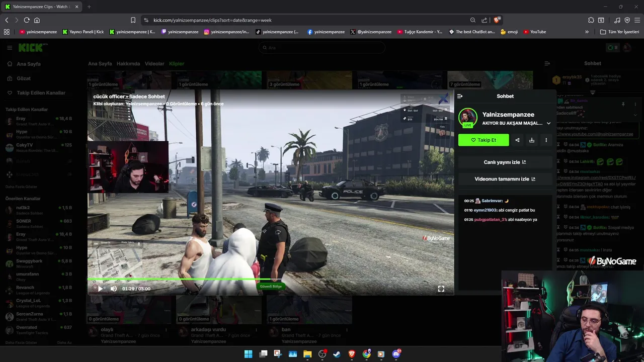
Task: Open CakyTV channel in sidebar
Action: [x=38, y=147]
